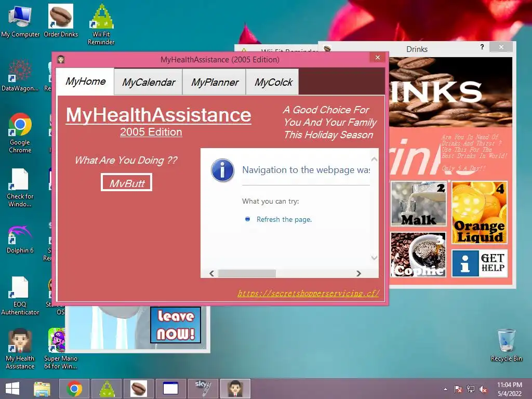This screenshot has width=532, height=399.
Task: Launch the Order Drinks desktop shortcut
Action: [61, 21]
